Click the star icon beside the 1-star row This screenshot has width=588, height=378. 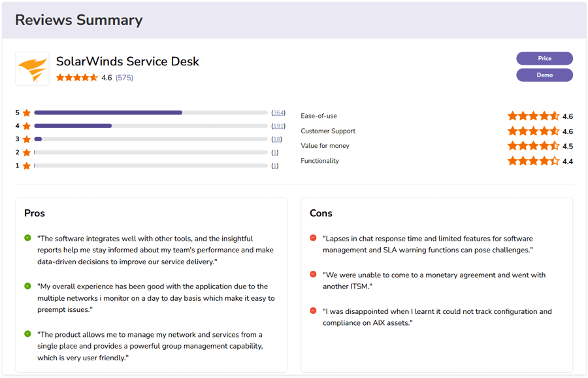[x=25, y=165]
